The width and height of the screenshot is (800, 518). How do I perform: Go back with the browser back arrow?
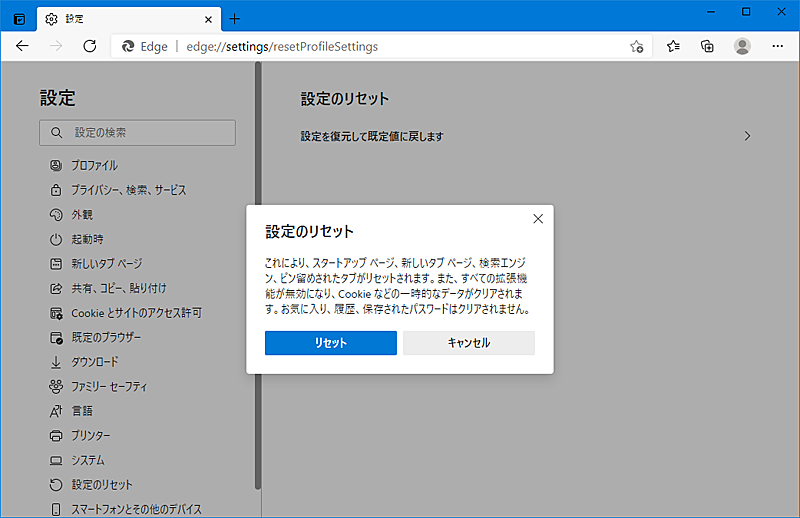click(x=22, y=46)
